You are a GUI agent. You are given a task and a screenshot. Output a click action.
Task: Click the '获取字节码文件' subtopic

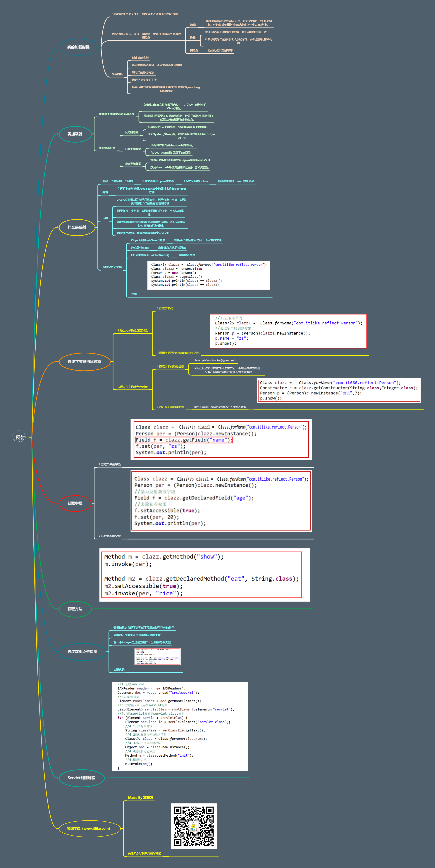tap(112, 267)
